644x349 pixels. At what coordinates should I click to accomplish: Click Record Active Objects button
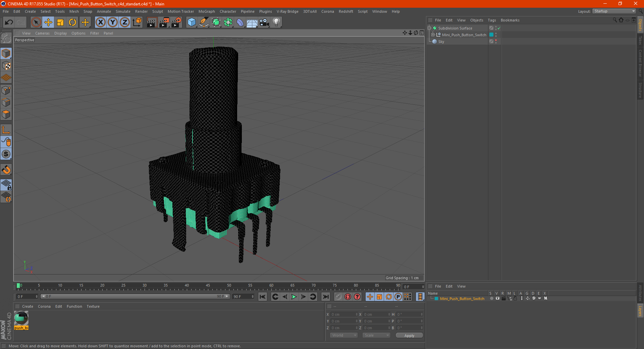click(338, 297)
